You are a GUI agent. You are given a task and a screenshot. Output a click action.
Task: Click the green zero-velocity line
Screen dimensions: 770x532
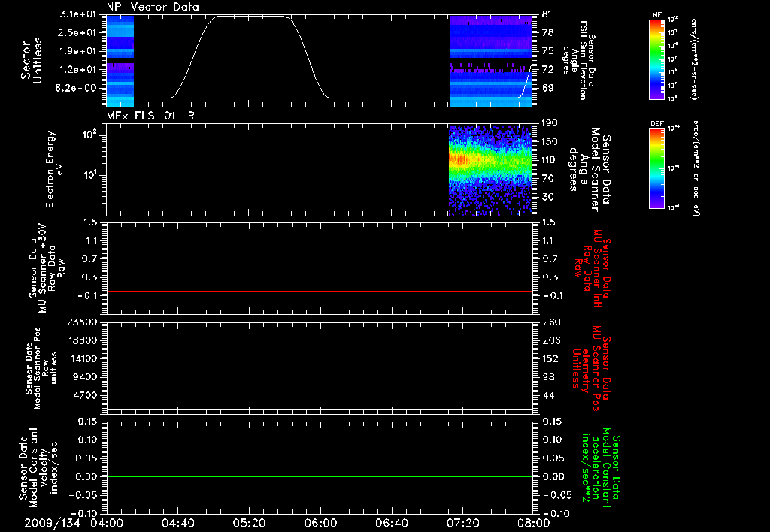[319, 476]
